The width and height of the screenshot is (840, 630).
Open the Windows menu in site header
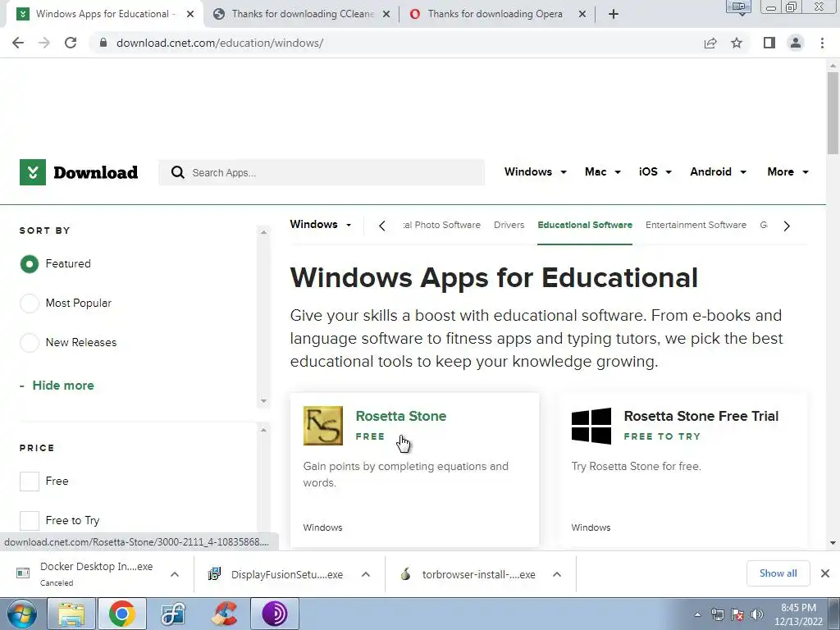pyautogui.click(x=535, y=172)
